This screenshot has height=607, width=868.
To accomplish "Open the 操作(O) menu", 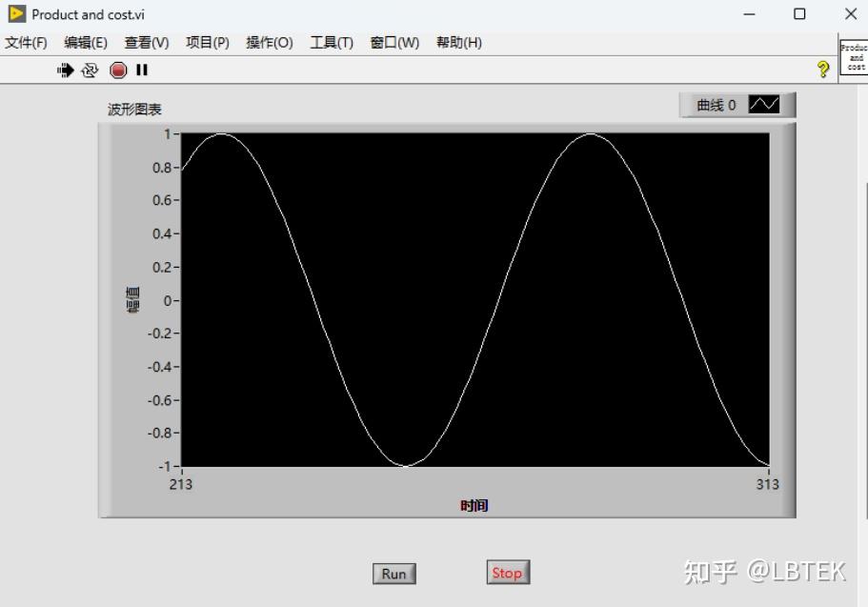I will click(269, 42).
